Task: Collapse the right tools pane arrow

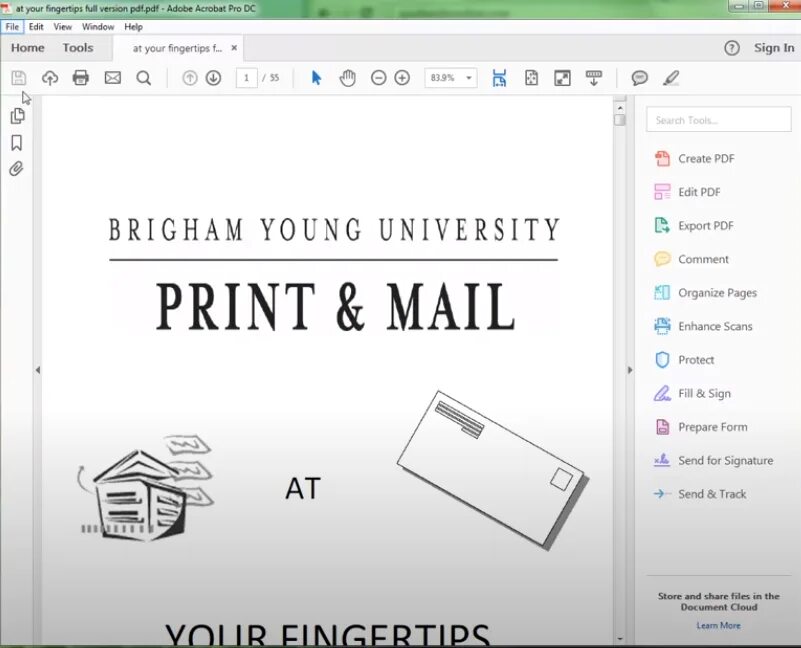Action: [x=629, y=370]
